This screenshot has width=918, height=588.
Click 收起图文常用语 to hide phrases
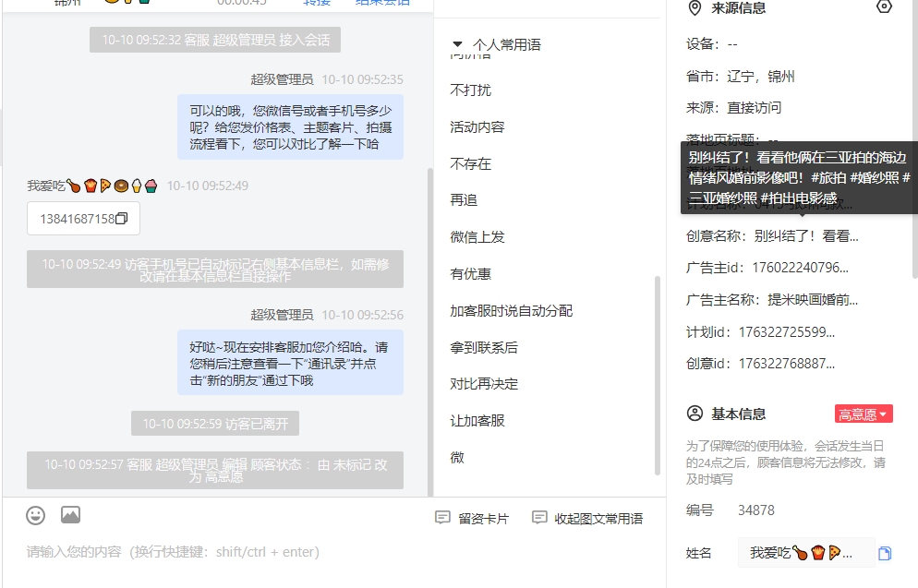pos(587,519)
